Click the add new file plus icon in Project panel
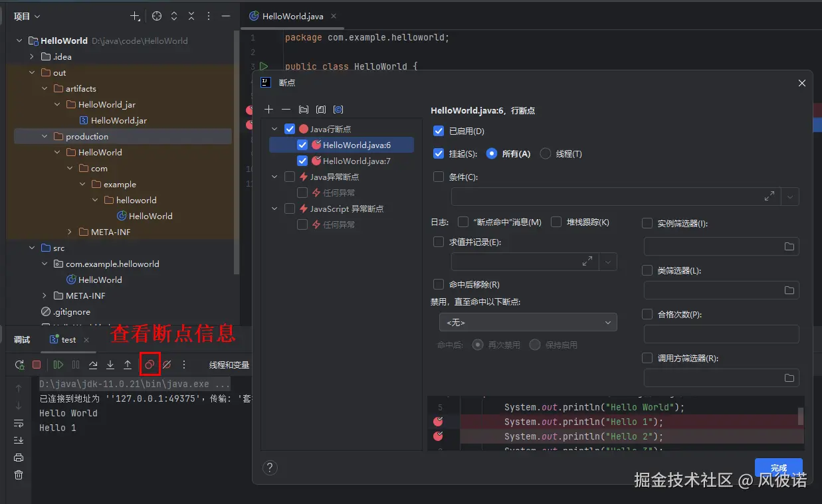This screenshot has height=504, width=822. pos(135,16)
